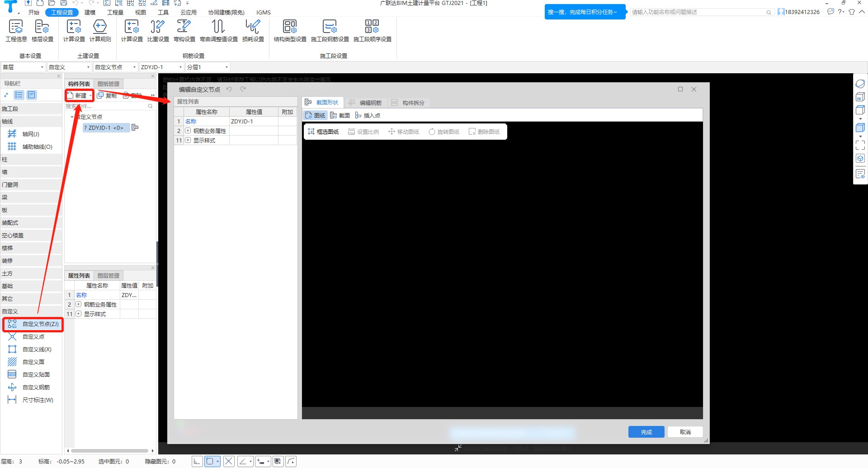Click the dashed full-extent frame icon

pos(860,145)
